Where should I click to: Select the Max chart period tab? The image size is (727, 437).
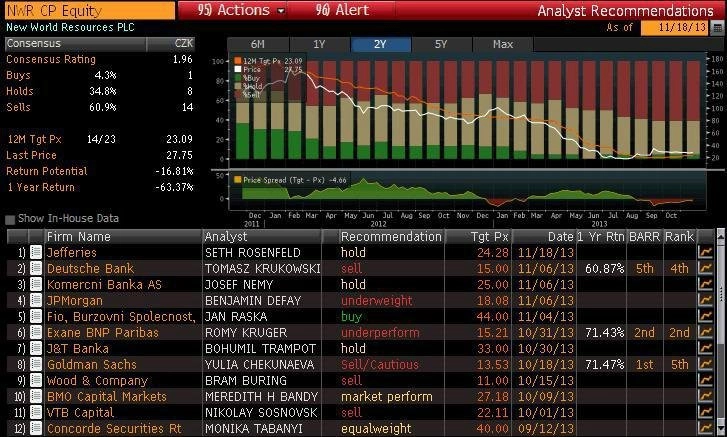tap(503, 44)
